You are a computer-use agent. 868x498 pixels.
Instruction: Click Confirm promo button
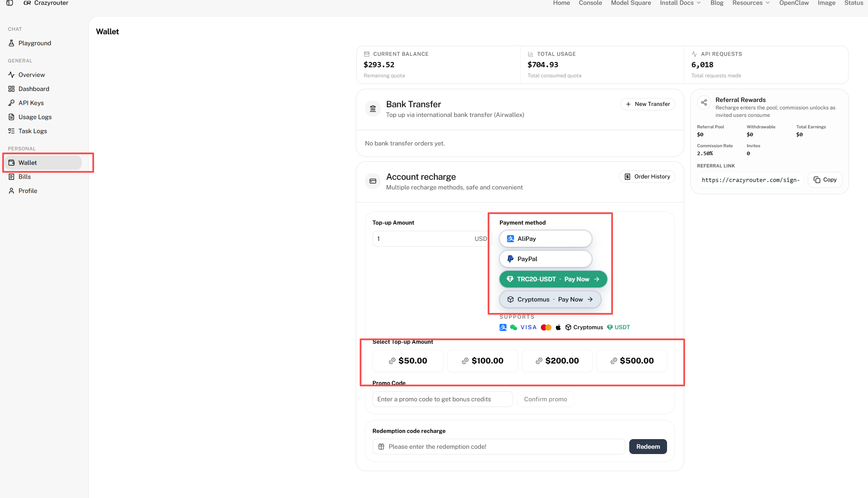546,399
